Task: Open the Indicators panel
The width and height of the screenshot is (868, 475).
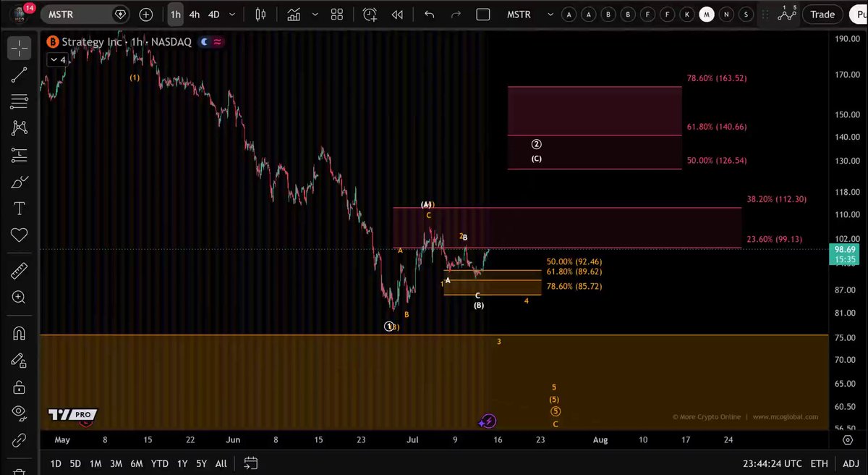Action: 294,14
